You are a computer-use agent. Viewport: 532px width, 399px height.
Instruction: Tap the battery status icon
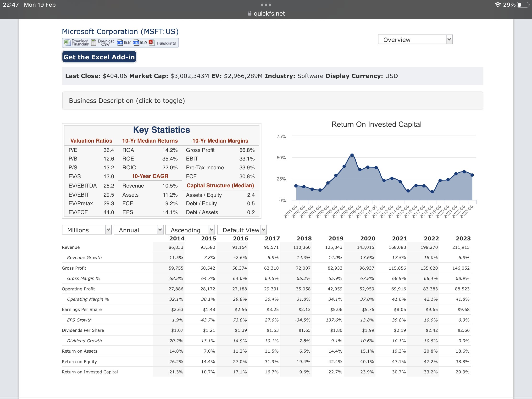523,5
